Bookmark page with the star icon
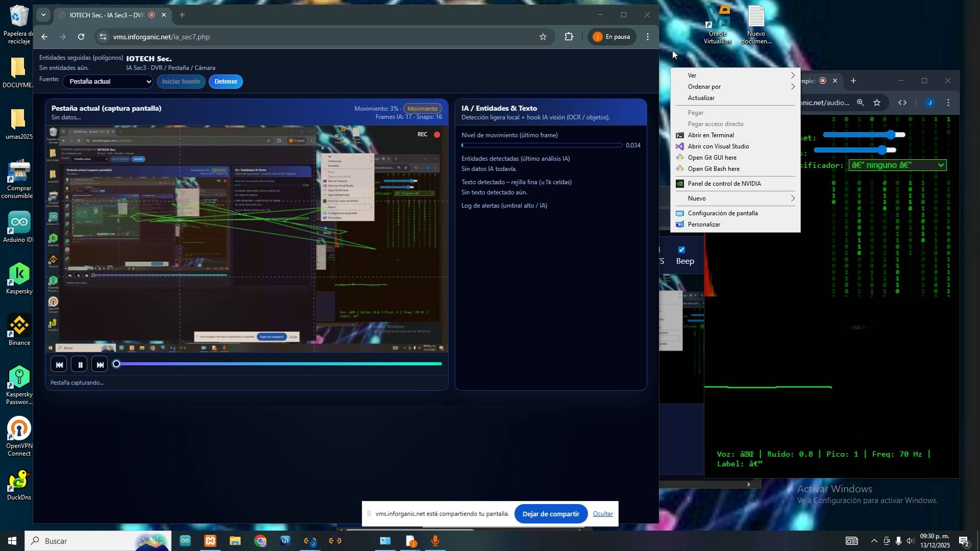This screenshot has width=980, height=551. tap(543, 37)
